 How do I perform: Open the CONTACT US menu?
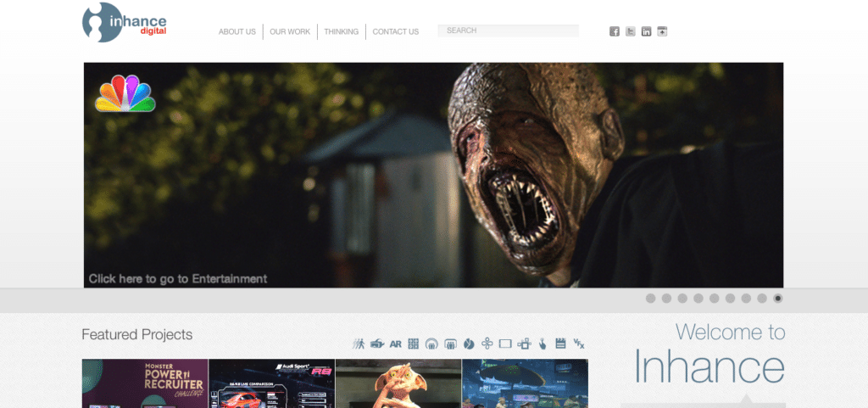(395, 32)
